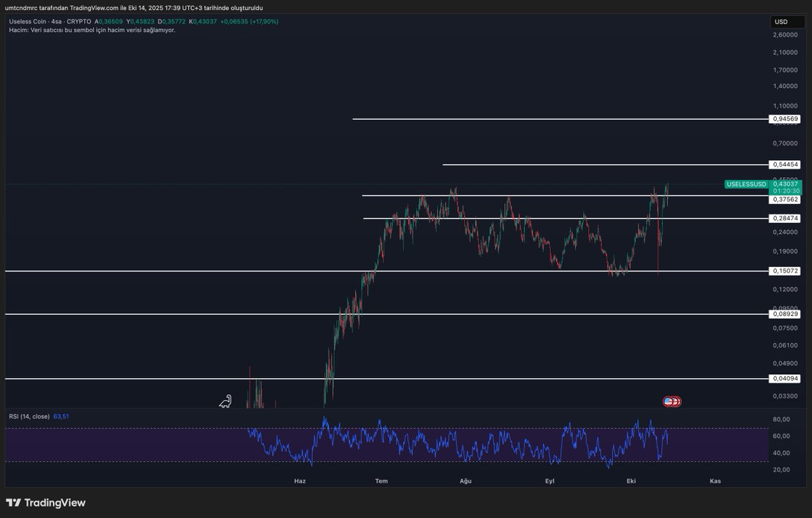Click the bar countdown 01:20:30
The width and height of the screenshot is (812, 518).
click(x=786, y=191)
